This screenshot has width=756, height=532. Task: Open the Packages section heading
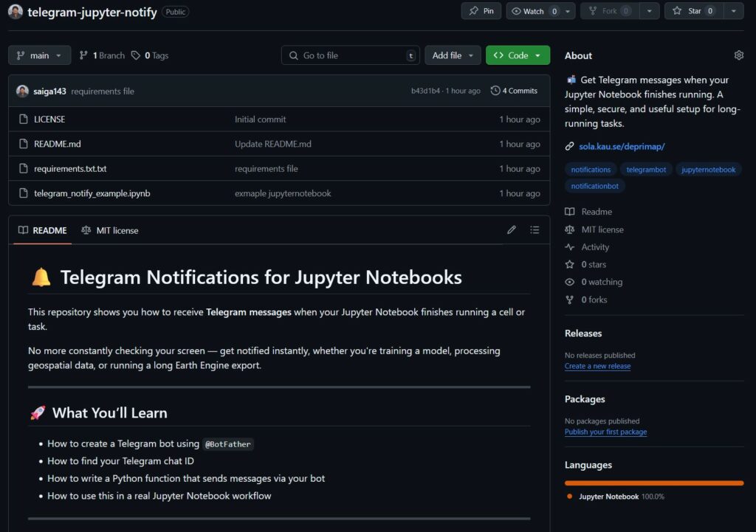pos(585,399)
